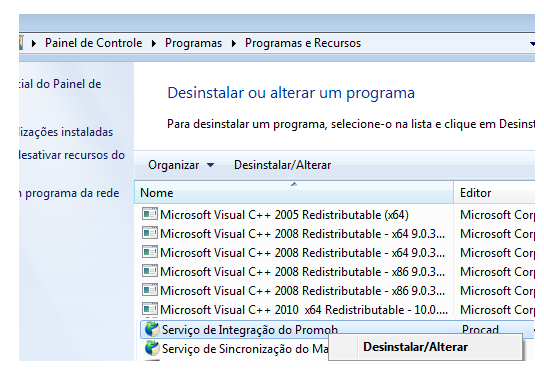Expand the breadcrumb arrow after Painel de Controle
This screenshot has width=544, height=370.
[x=154, y=43]
